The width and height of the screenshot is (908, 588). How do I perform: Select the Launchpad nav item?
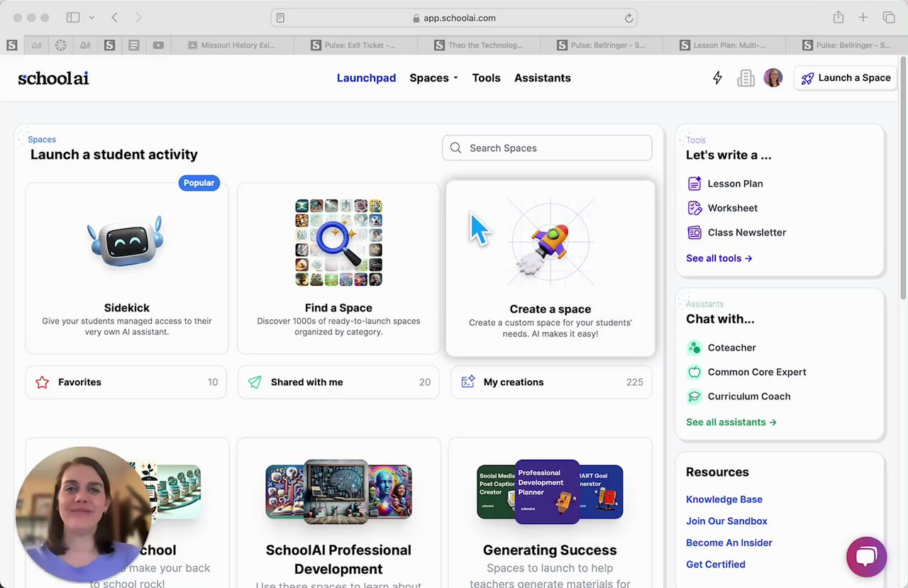366,78
